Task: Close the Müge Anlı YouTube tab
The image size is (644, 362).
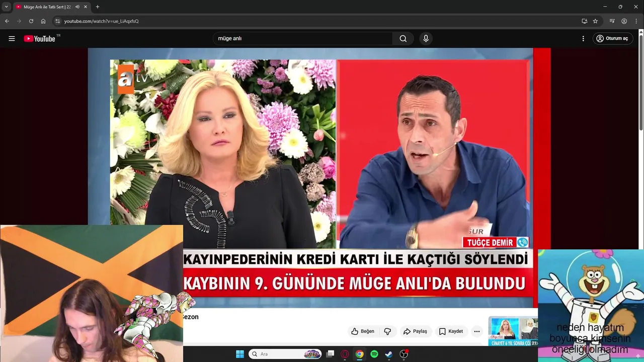Action: point(86,7)
